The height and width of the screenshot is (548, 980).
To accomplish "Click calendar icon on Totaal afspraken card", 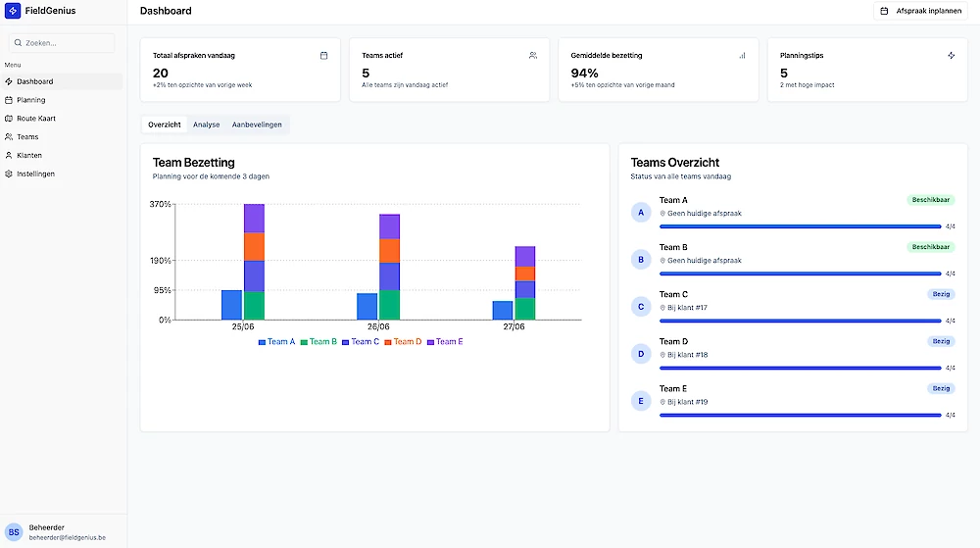I will click(x=323, y=56).
